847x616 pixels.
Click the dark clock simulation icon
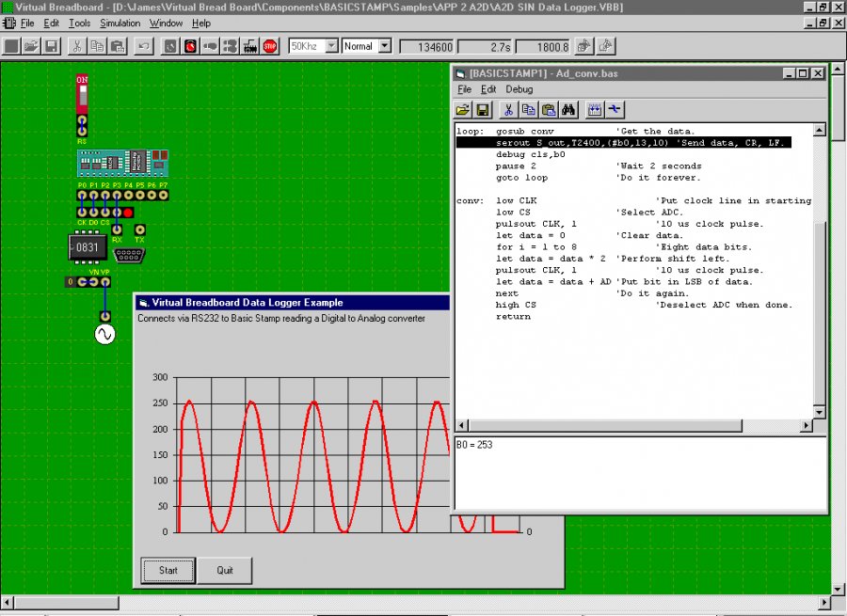(x=170, y=46)
